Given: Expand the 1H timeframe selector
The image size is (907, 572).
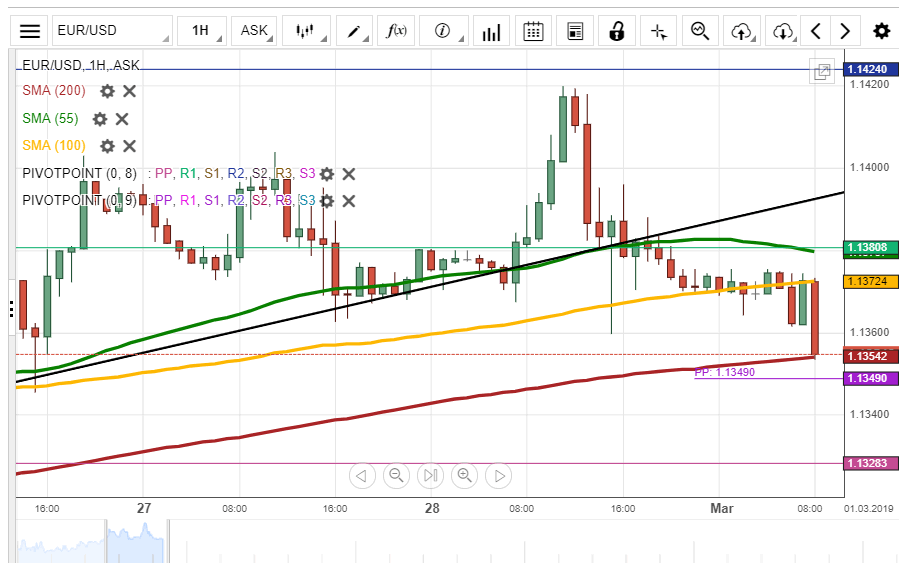Looking at the screenshot, I should coord(200,31).
